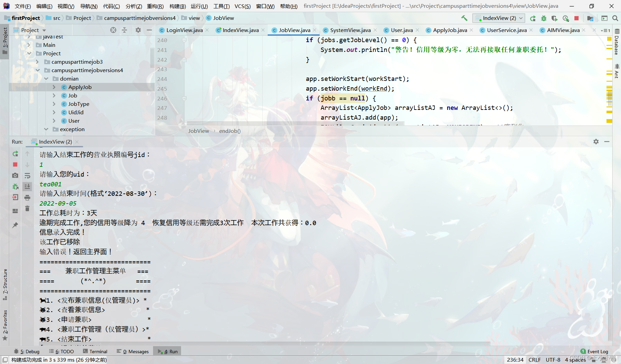The image size is (621, 364).
Task: Open Search Everywhere magnifier icon
Action: [615, 18]
